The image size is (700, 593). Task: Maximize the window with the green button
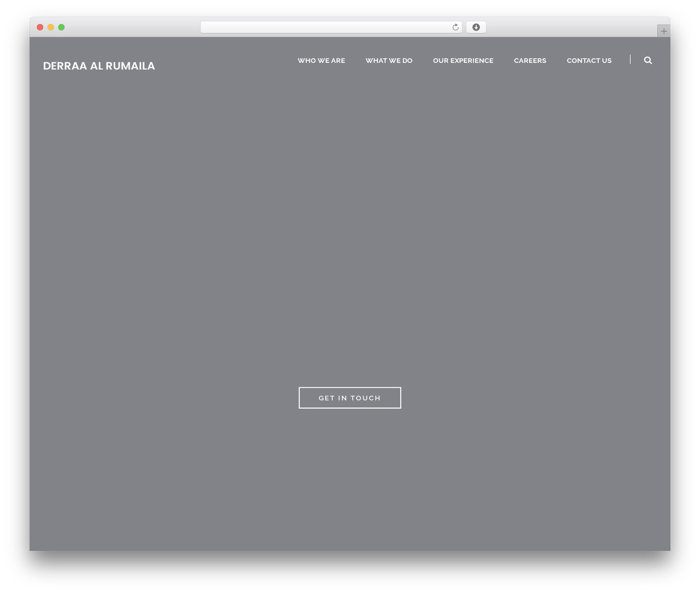point(61,27)
